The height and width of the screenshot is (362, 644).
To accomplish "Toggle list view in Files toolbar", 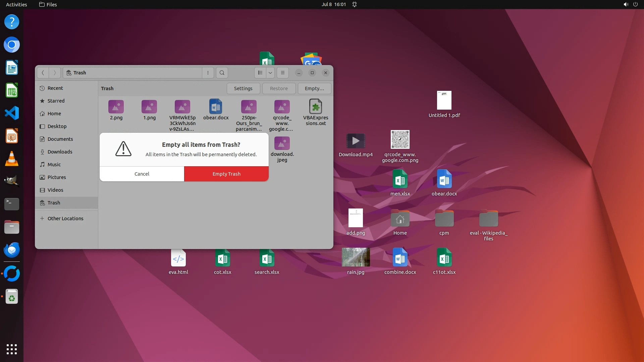I will click(260, 73).
